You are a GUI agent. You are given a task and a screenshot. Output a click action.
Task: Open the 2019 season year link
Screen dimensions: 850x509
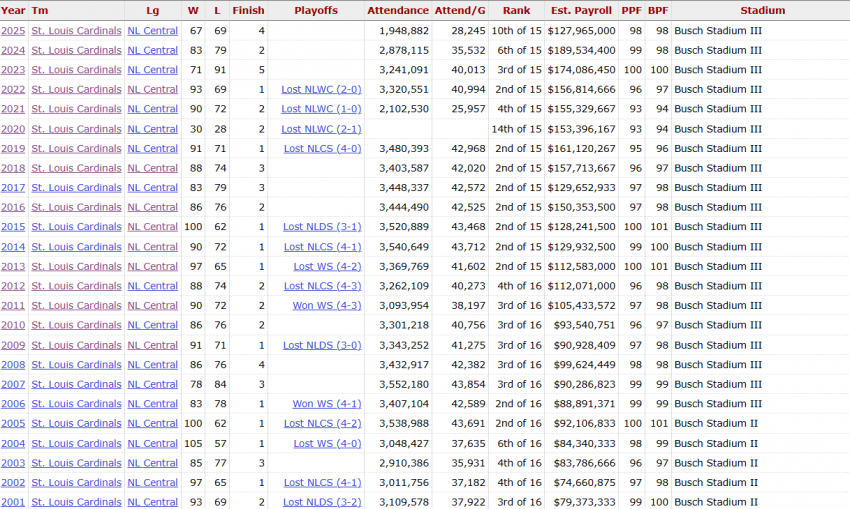(x=13, y=149)
